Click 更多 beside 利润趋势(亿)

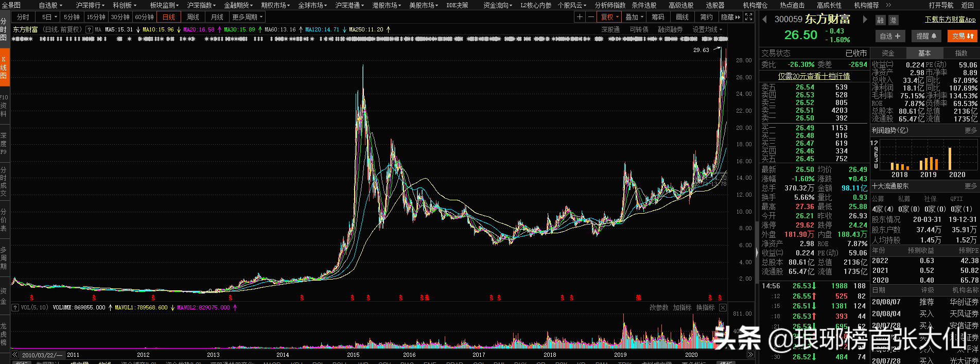tap(971, 131)
